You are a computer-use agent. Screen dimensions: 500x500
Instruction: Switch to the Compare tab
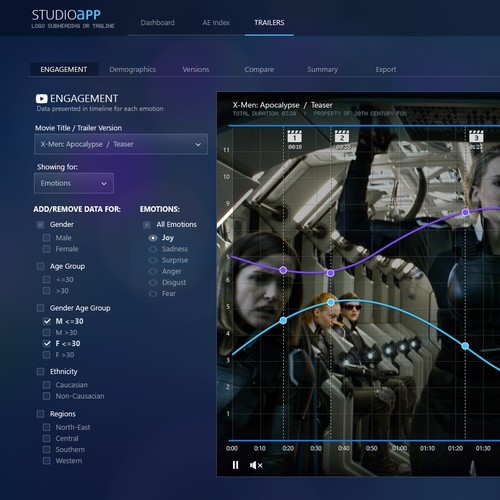(x=259, y=69)
